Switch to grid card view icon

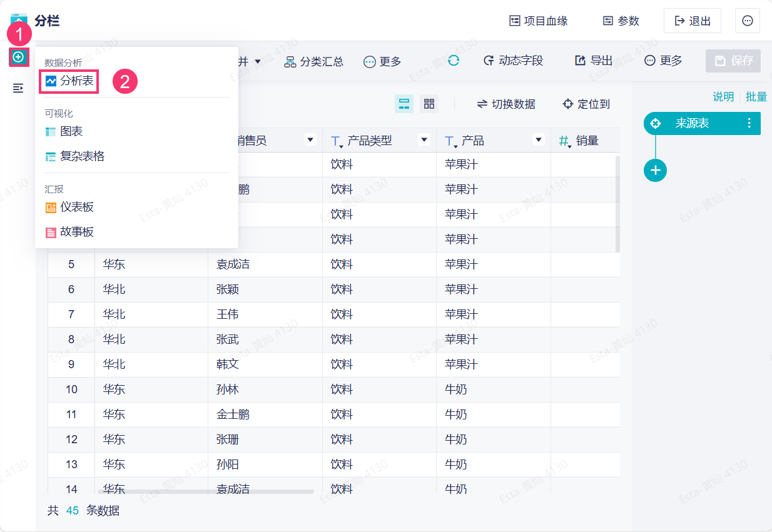tap(429, 104)
